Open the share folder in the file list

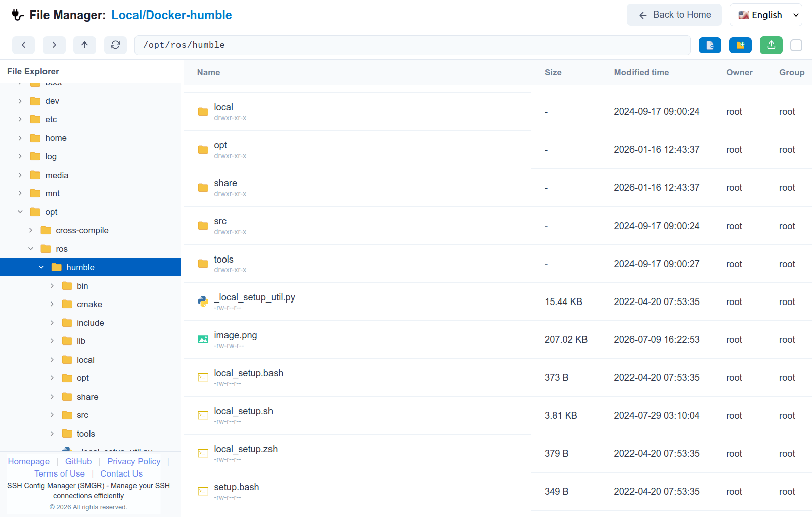pyautogui.click(x=225, y=183)
